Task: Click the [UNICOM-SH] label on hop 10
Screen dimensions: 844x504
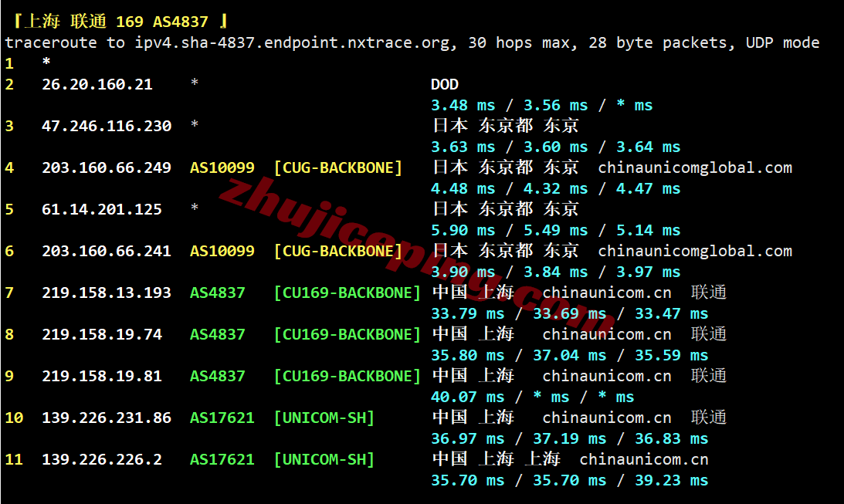Action: 324,418
